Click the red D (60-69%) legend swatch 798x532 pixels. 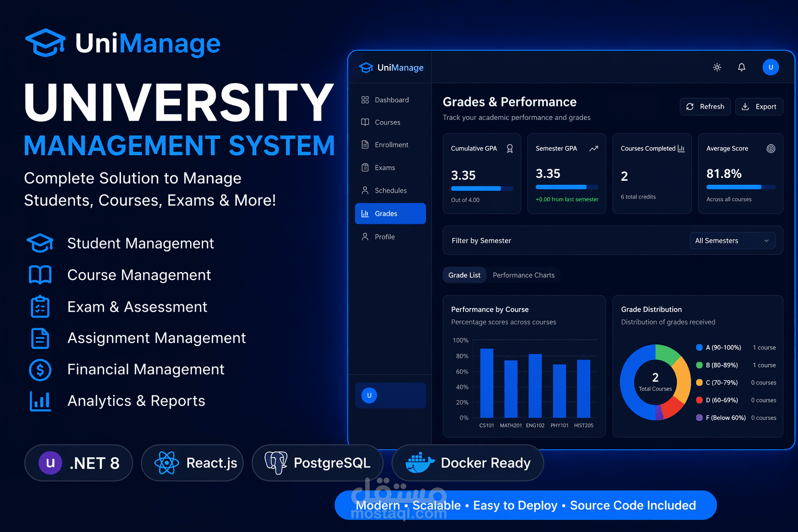pos(699,400)
